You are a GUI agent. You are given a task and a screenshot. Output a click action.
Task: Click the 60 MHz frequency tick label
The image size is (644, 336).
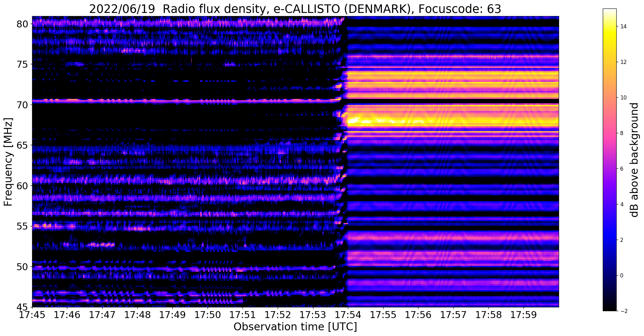[23, 186]
